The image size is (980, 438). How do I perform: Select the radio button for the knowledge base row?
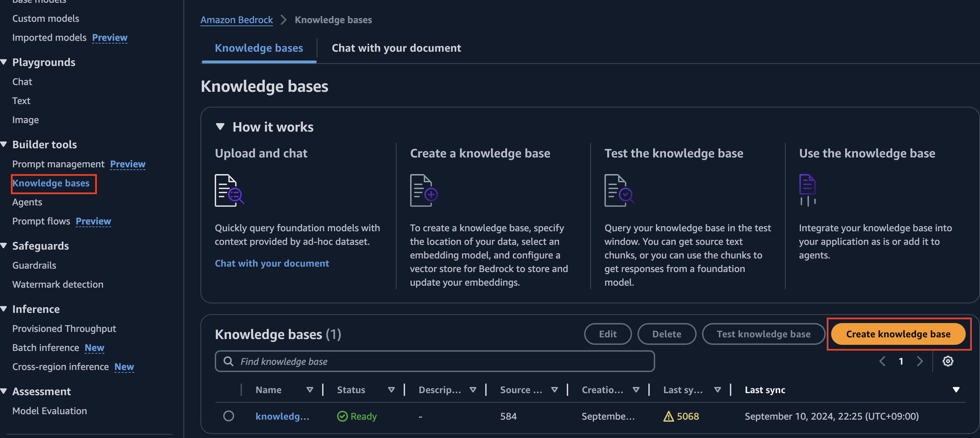(x=229, y=416)
